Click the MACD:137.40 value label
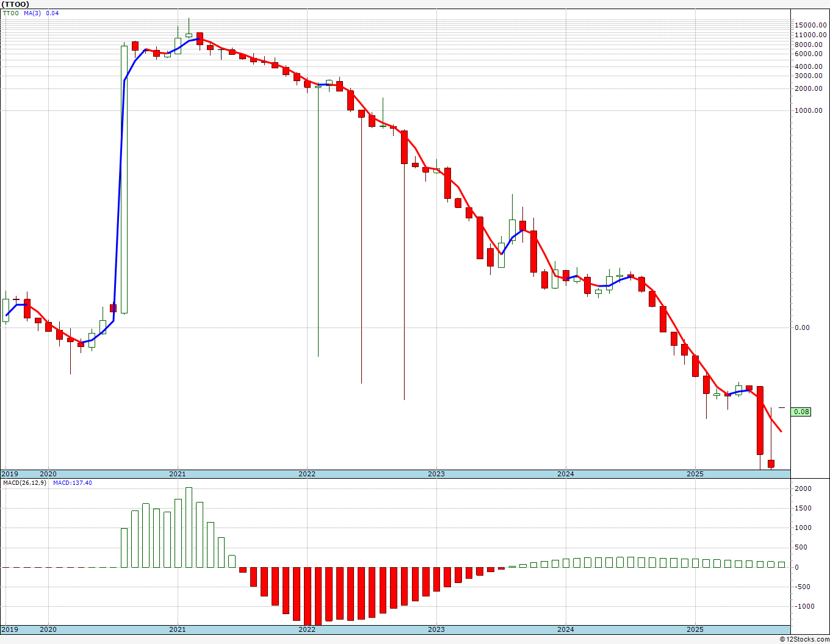 coord(73,483)
